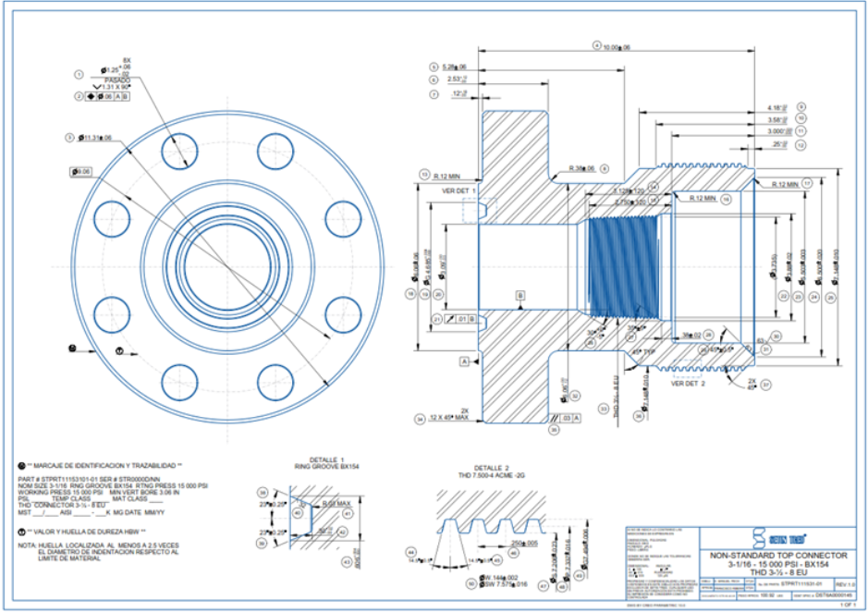The width and height of the screenshot is (868, 612).
Task: Select the position tolerance frame with datums A B
Action: tap(109, 96)
